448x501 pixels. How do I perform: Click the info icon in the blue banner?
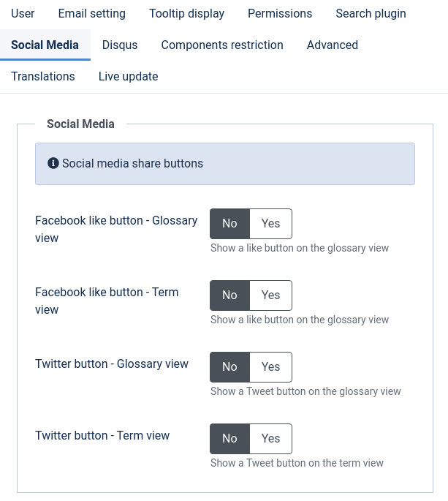tap(53, 164)
